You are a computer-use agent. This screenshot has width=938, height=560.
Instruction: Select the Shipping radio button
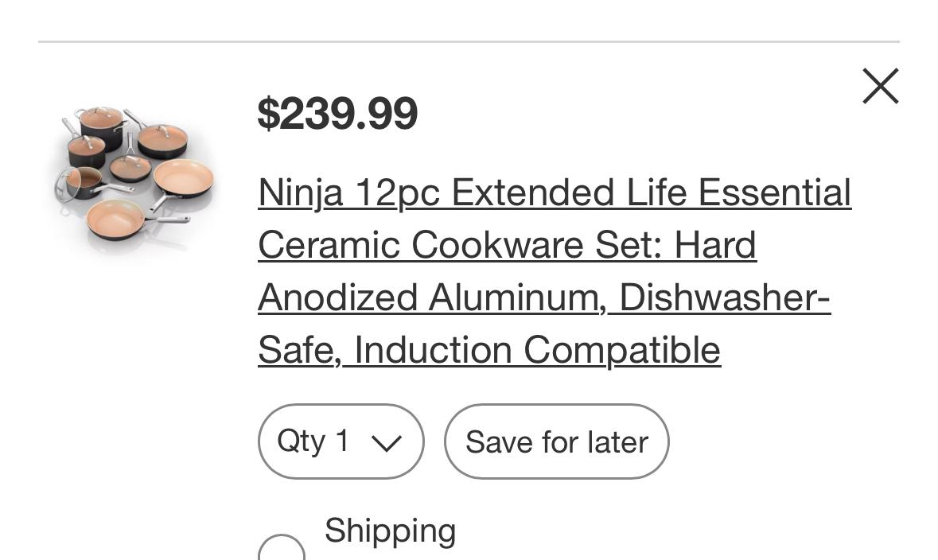point(282,550)
